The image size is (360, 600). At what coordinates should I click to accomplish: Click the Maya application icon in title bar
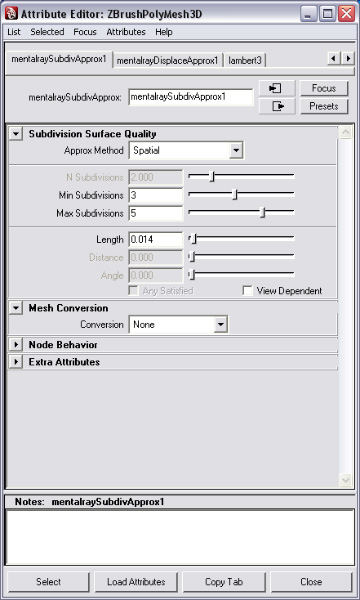11,14
